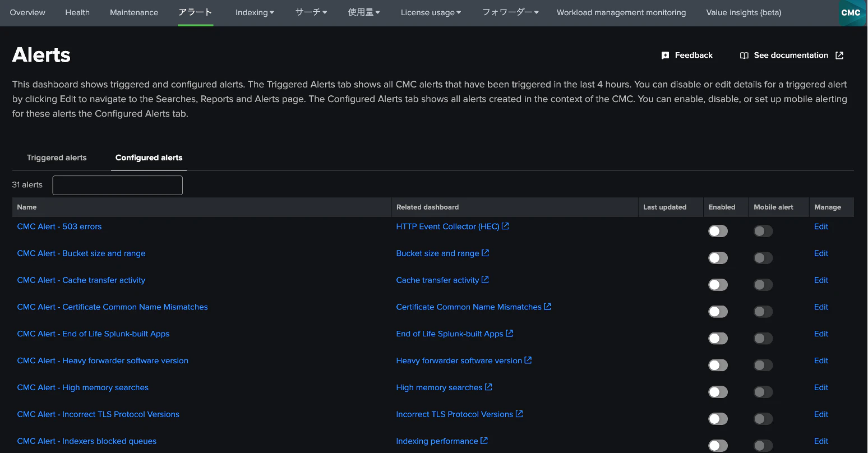
Task: Open CMC Alert - Certificate Common Name Mismatches
Action: click(x=113, y=307)
